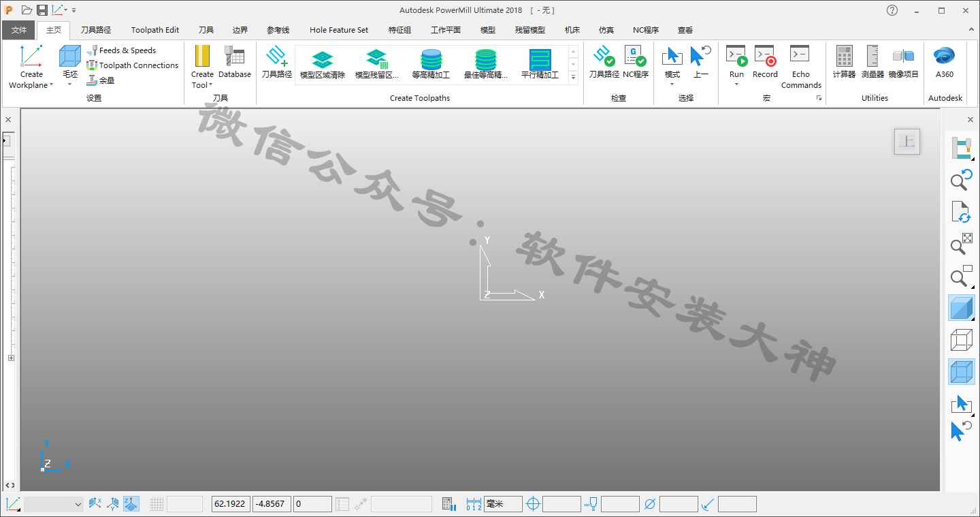Activate zoom to box tool
Viewport: 980px width, 517px height.
961,275
